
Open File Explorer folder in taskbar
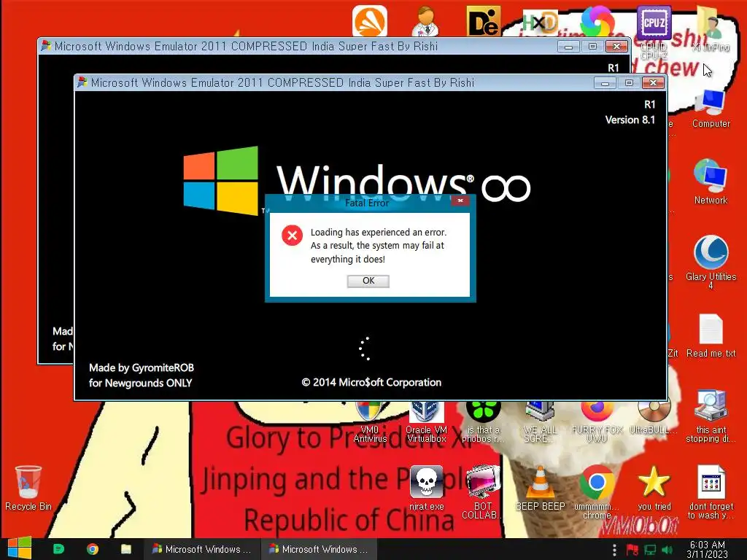[x=126, y=549]
